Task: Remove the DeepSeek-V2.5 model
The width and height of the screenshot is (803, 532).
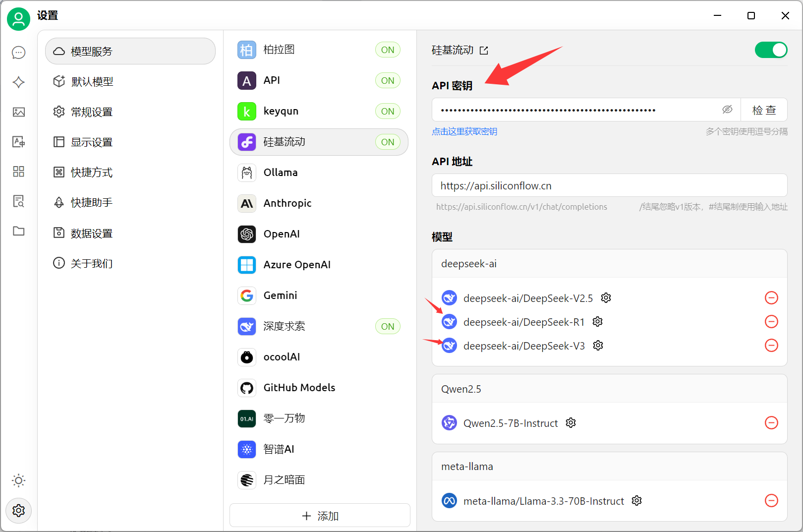Action: [x=772, y=298]
